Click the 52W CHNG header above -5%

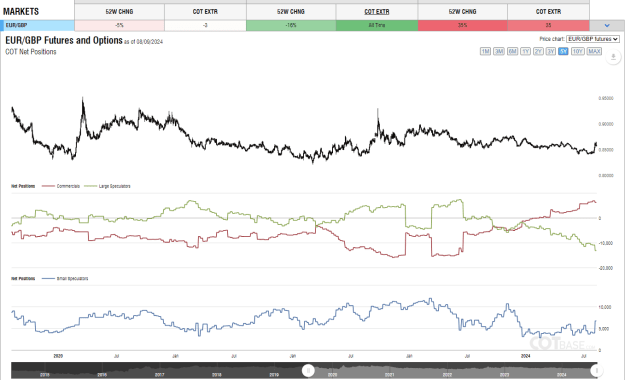click(x=119, y=12)
